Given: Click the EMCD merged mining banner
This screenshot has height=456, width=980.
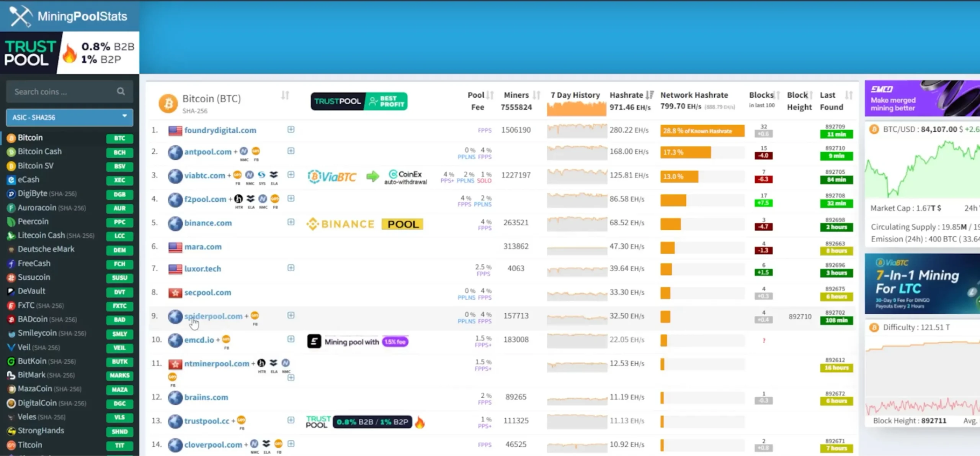Looking at the screenshot, I should click(922, 98).
